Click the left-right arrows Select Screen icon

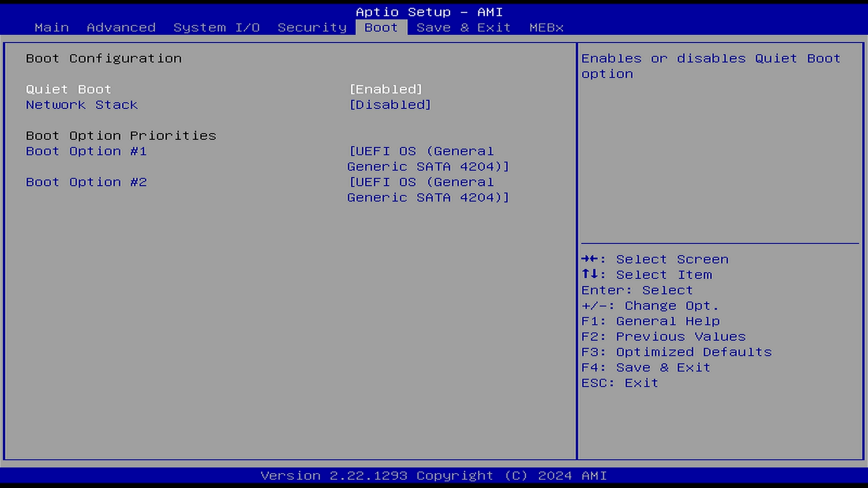590,259
